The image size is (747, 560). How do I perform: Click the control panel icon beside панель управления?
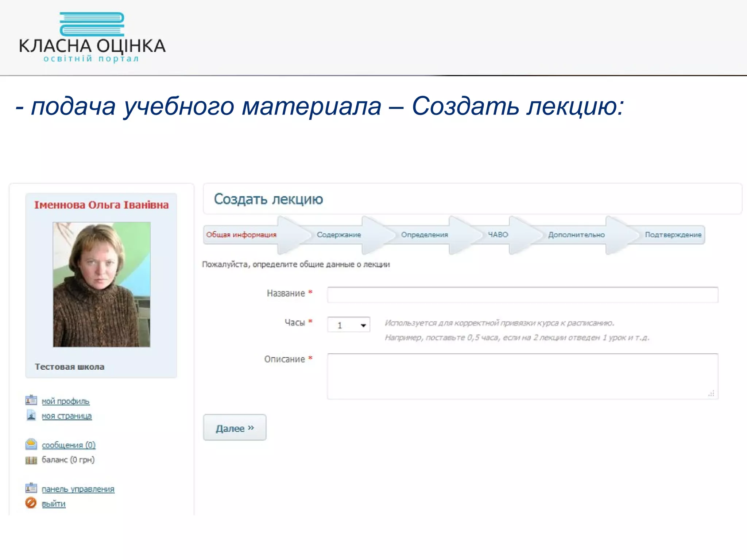point(31,488)
